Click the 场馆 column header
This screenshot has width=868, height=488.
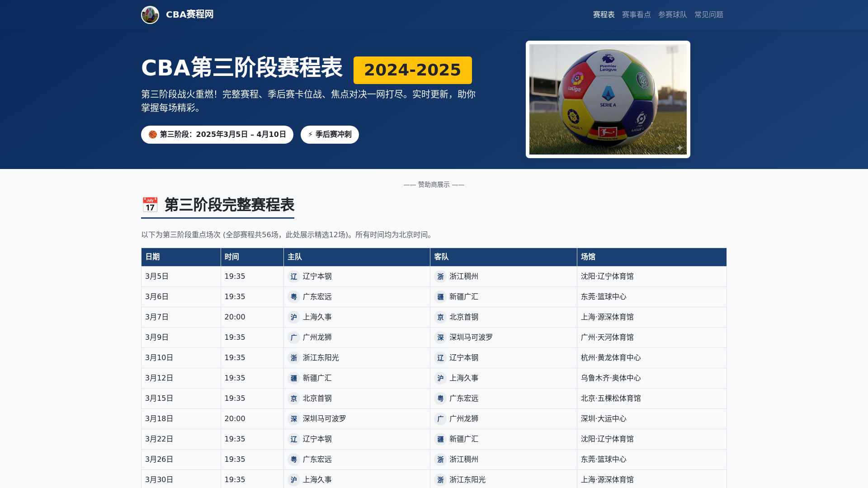[x=651, y=257]
